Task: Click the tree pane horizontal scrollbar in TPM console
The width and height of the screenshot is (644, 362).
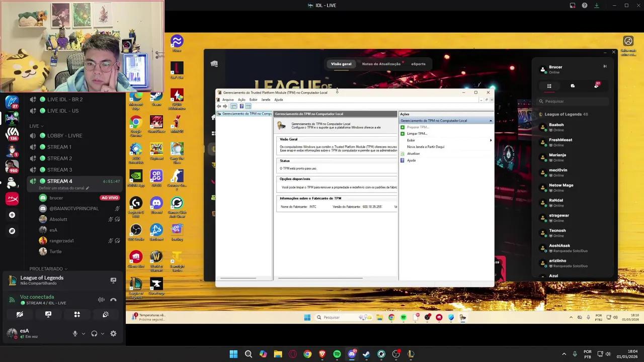Action: [x=238, y=278]
